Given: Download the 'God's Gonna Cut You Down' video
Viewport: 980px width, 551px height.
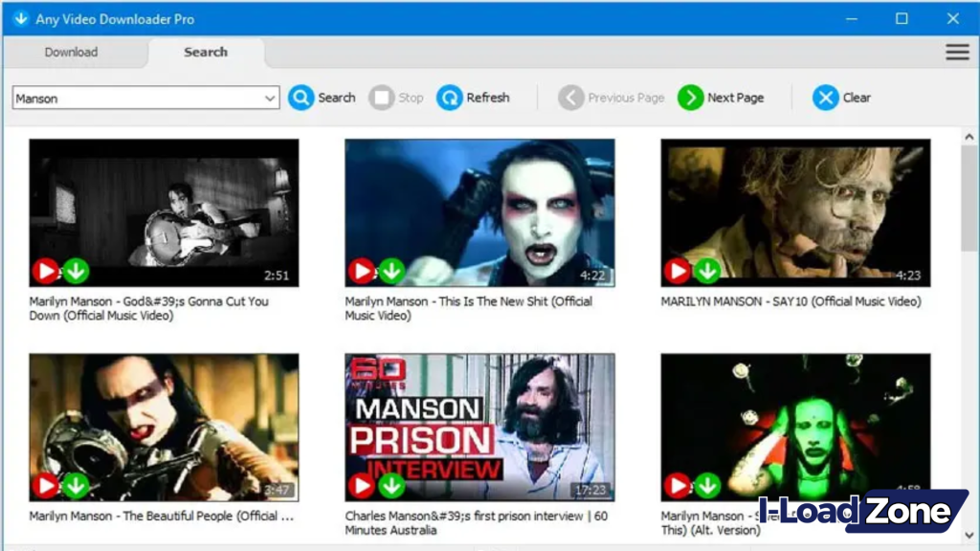Looking at the screenshot, I should pyautogui.click(x=75, y=271).
